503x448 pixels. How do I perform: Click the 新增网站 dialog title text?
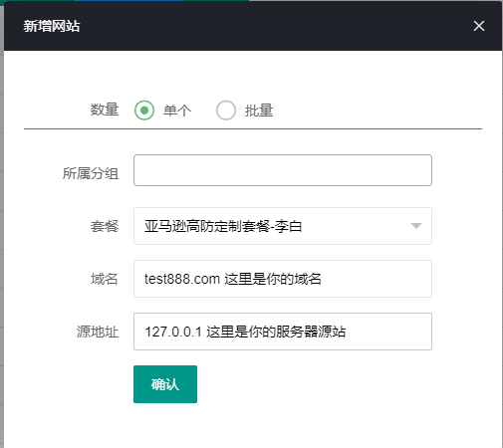(52, 26)
